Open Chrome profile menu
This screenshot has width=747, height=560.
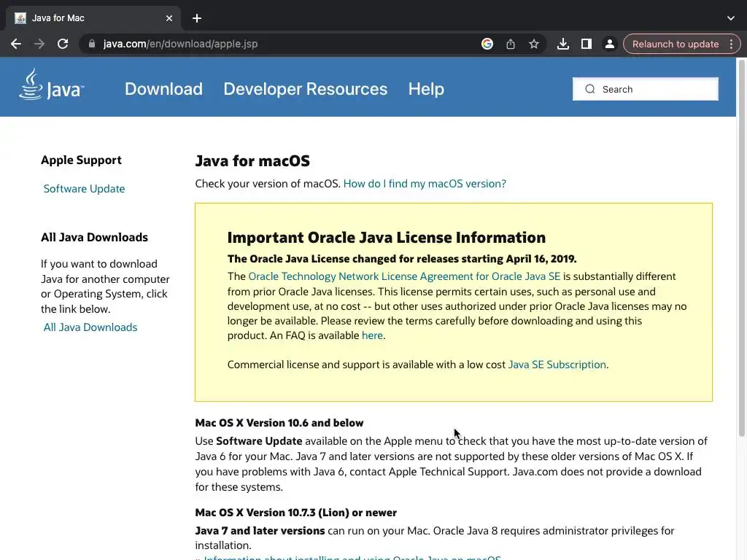609,44
